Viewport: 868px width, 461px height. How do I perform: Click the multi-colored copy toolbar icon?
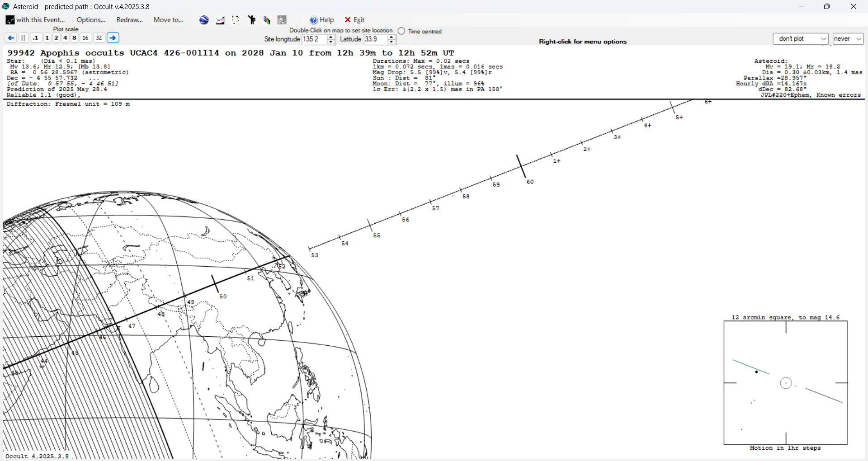point(267,20)
